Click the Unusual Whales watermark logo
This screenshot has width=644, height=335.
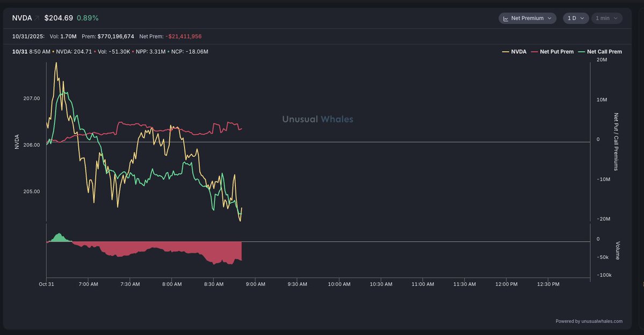317,119
